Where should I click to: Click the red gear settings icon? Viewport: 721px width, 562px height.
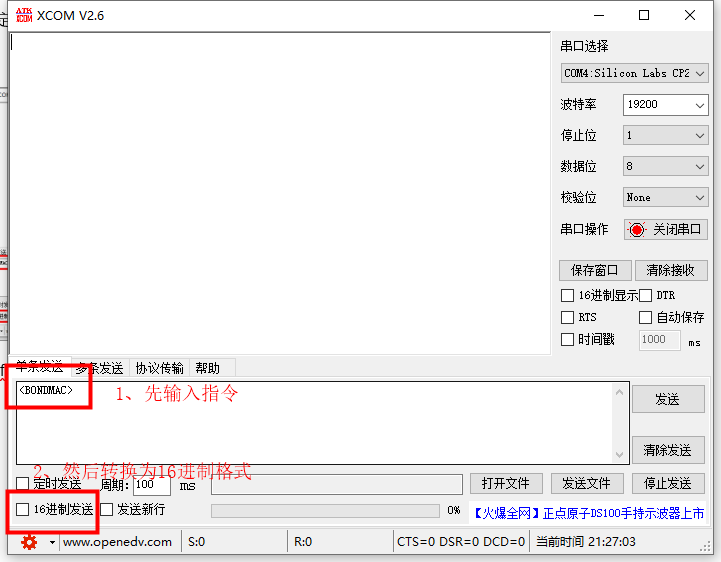point(29,541)
